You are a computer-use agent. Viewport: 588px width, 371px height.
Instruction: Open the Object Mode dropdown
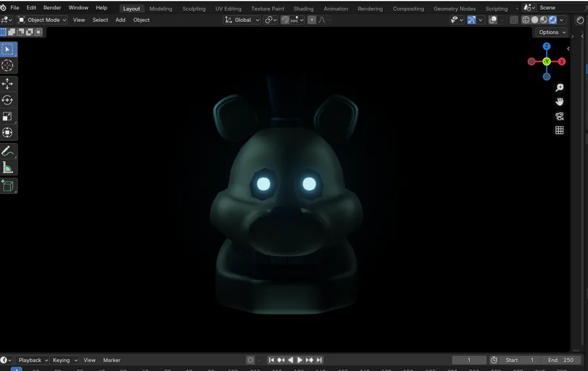coord(42,20)
